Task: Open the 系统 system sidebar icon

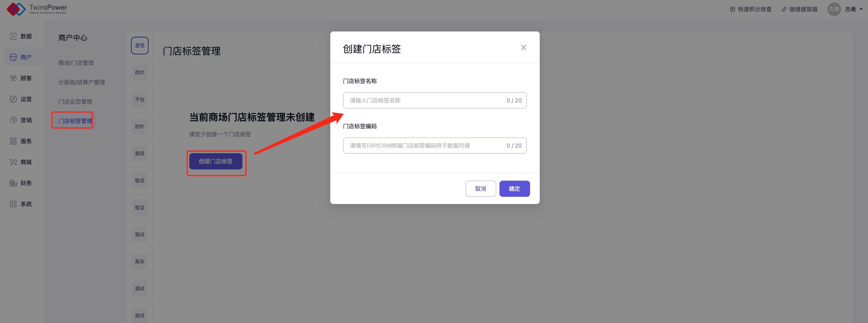Action: click(13, 204)
